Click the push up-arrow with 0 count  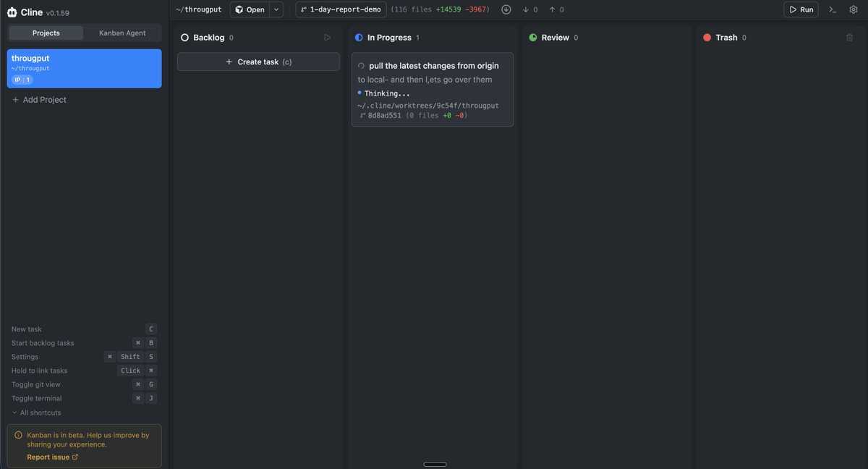(x=557, y=9)
